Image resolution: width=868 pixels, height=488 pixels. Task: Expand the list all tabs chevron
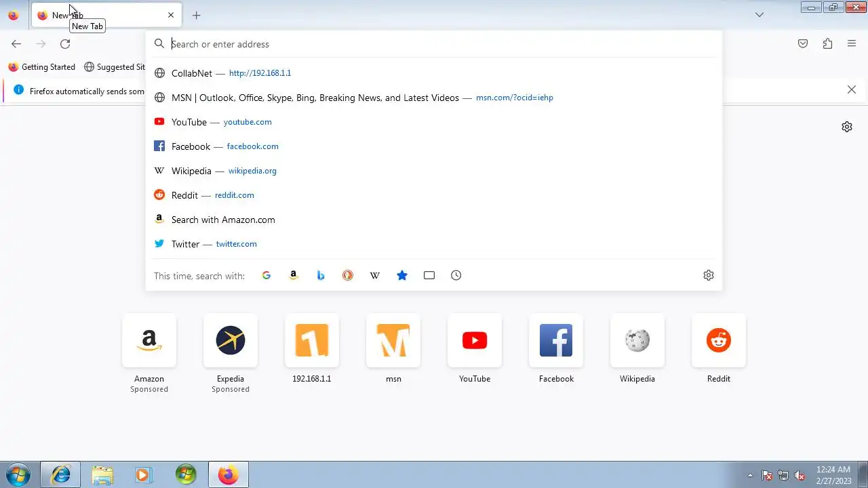[x=759, y=15]
